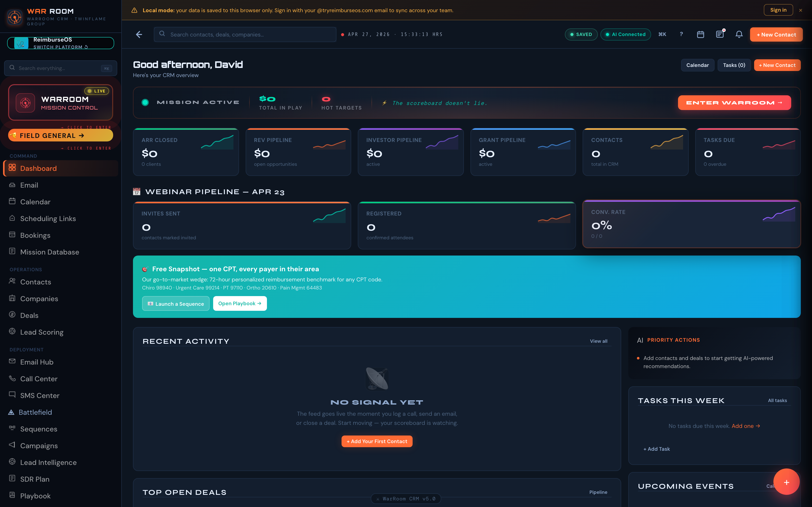Open the notifications bell icon

739,34
